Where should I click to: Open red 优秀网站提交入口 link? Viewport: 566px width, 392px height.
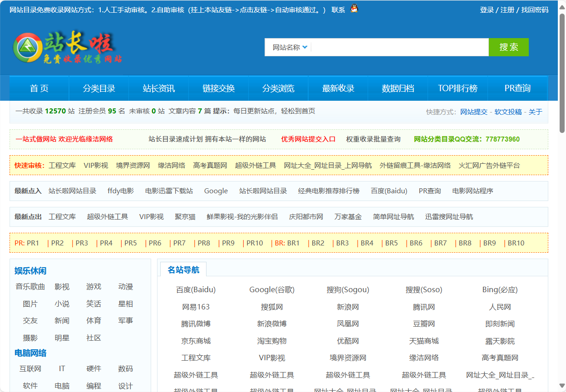(x=308, y=139)
